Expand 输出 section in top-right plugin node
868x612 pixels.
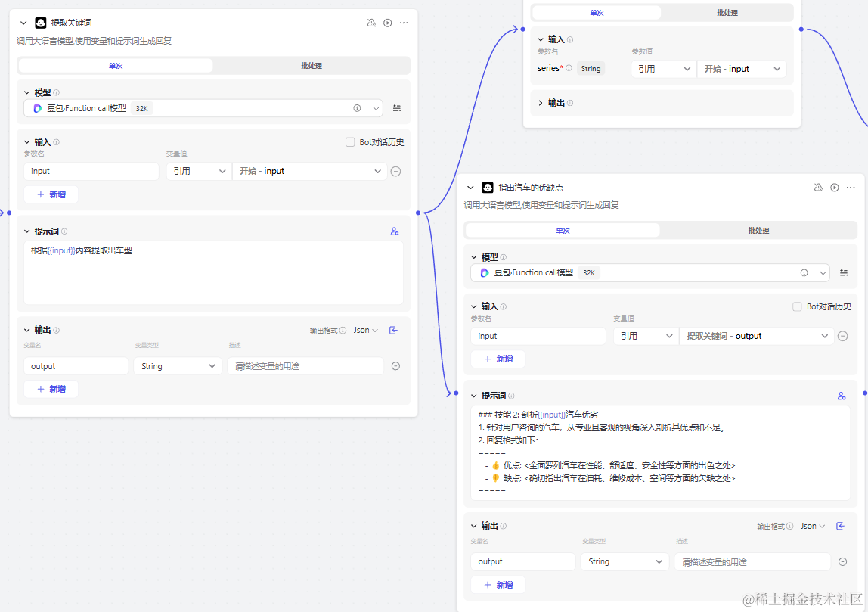[541, 103]
